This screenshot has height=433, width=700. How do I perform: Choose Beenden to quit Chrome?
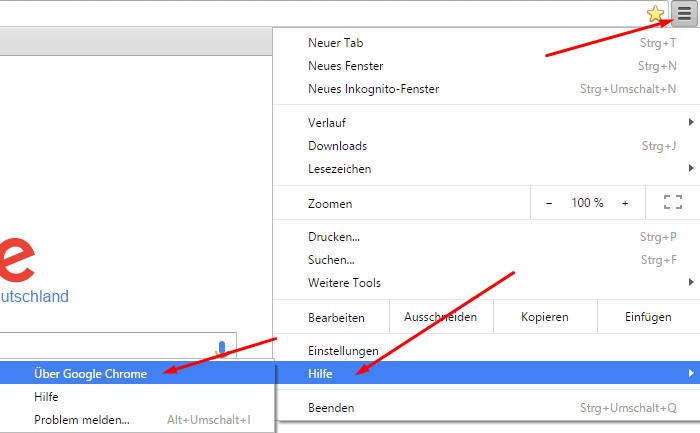coord(487,408)
